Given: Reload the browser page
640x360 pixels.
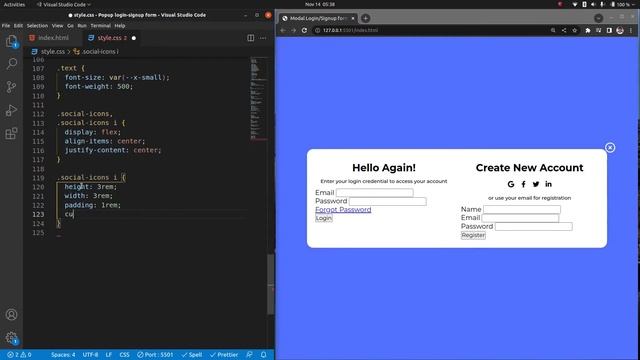Looking at the screenshot, I should (304, 30).
